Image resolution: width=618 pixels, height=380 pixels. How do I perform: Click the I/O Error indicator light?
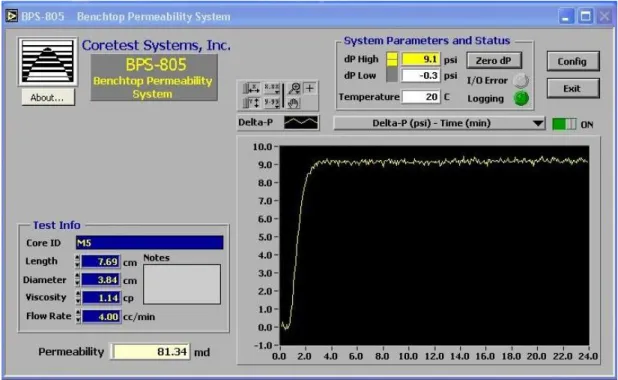tap(521, 80)
